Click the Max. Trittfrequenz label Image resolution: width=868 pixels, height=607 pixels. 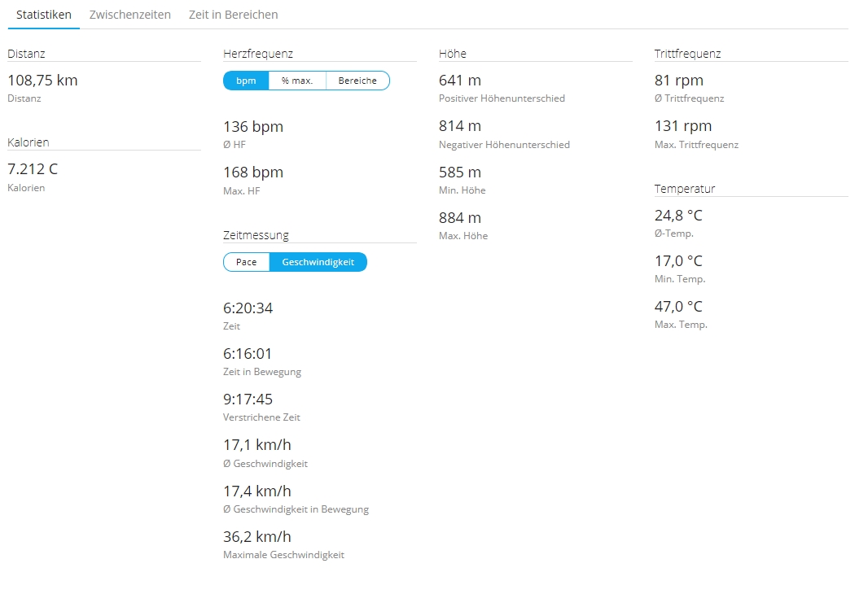click(696, 145)
